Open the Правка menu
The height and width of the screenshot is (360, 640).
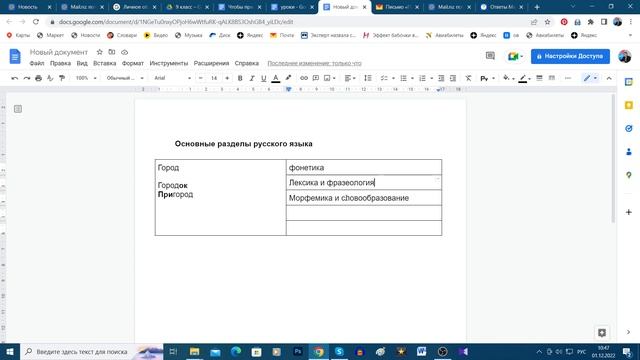coord(60,63)
